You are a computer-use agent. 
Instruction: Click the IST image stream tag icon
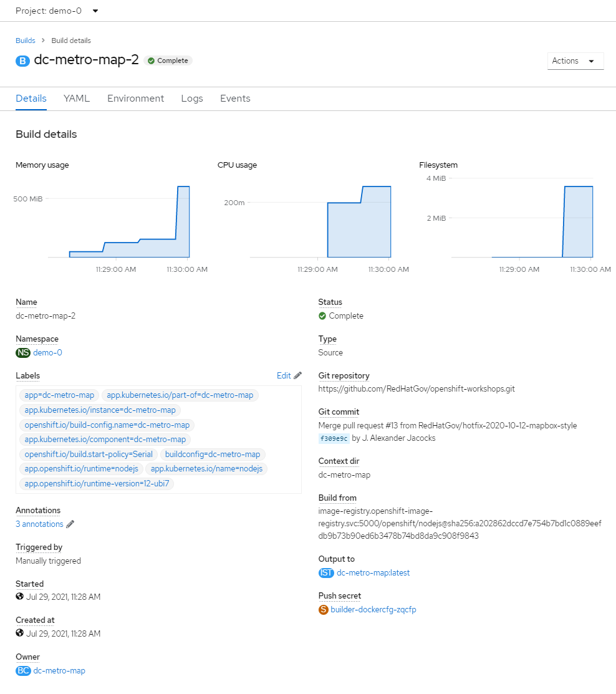pyautogui.click(x=326, y=573)
